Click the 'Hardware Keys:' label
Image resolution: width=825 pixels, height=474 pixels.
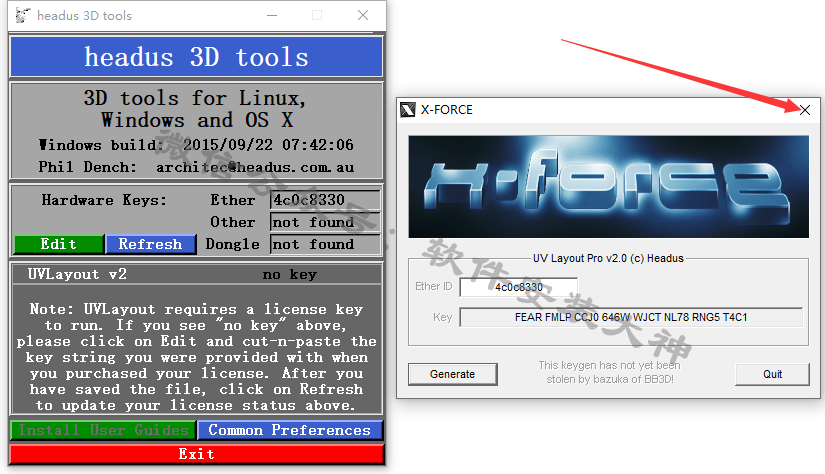[x=104, y=200]
